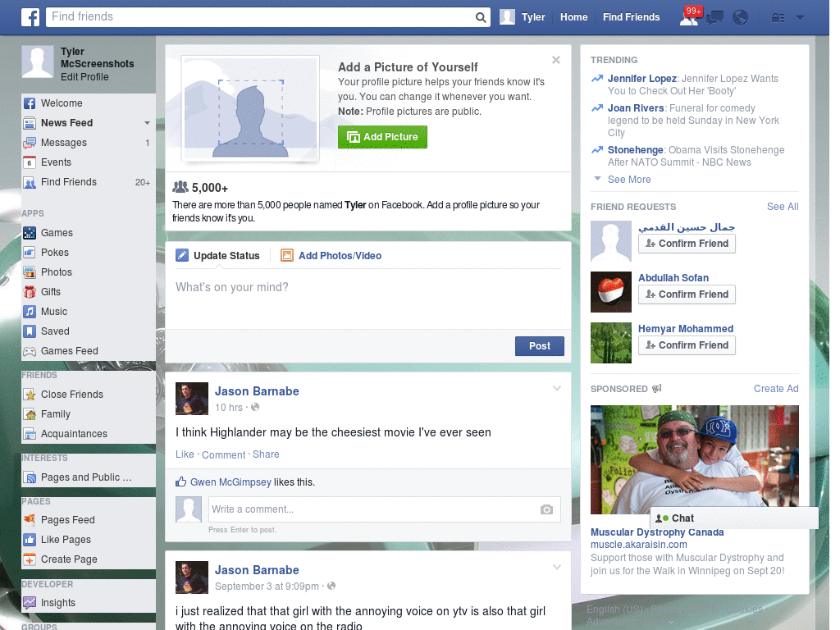
Task: Click the Saved bookmark icon
Action: 30,331
